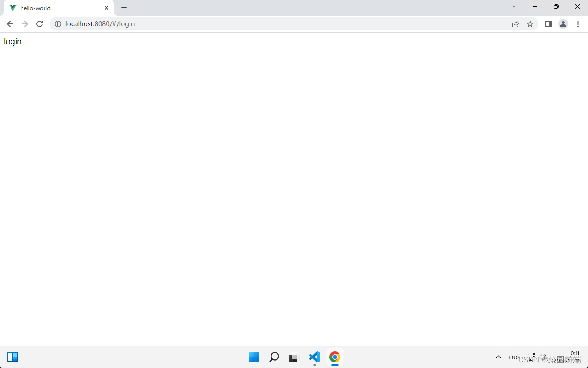Viewport: 588px width, 368px height.
Task: Click the ENG input language indicator
Action: click(x=514, y=357)
